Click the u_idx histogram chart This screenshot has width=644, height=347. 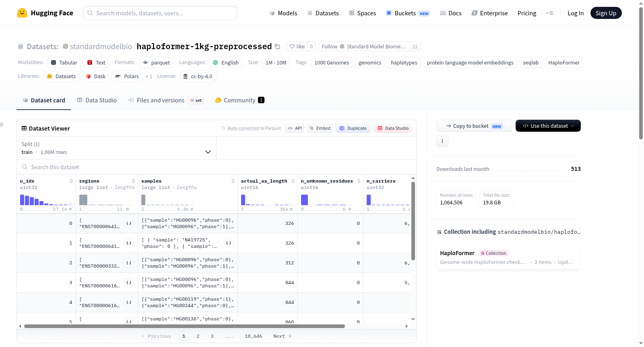(46, 199)
